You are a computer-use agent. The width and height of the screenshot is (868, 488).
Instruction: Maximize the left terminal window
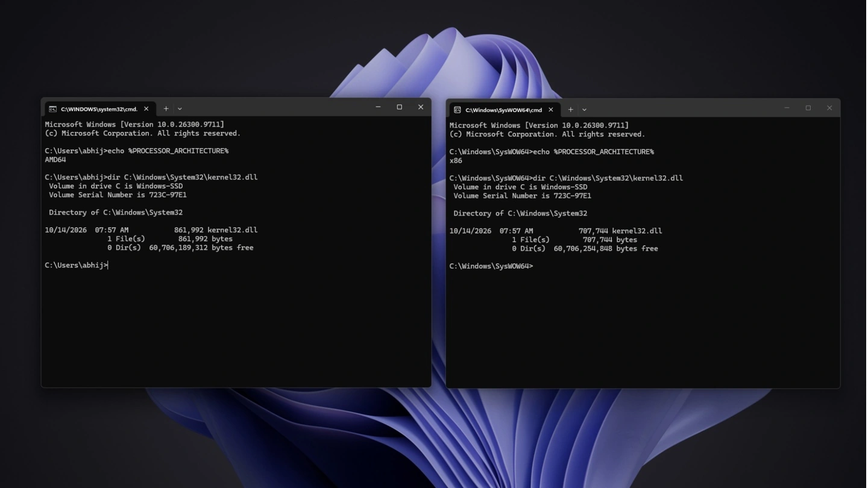tap(399, 107)
